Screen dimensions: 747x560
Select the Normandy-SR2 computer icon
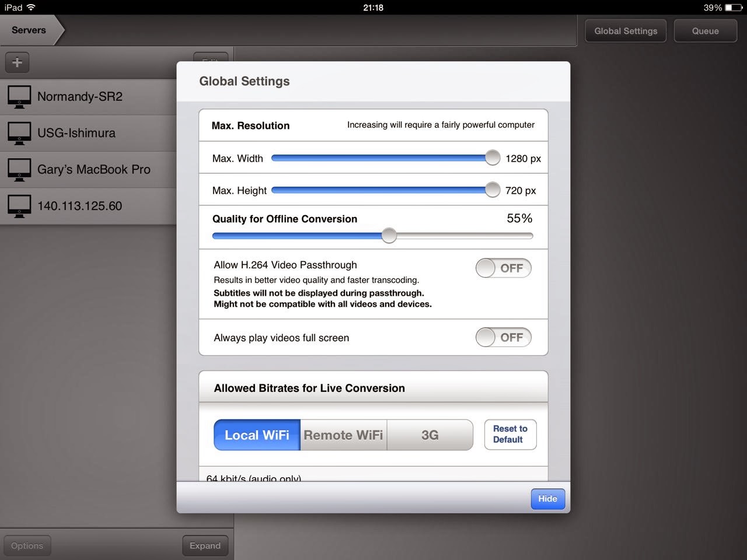pos(19,97)
